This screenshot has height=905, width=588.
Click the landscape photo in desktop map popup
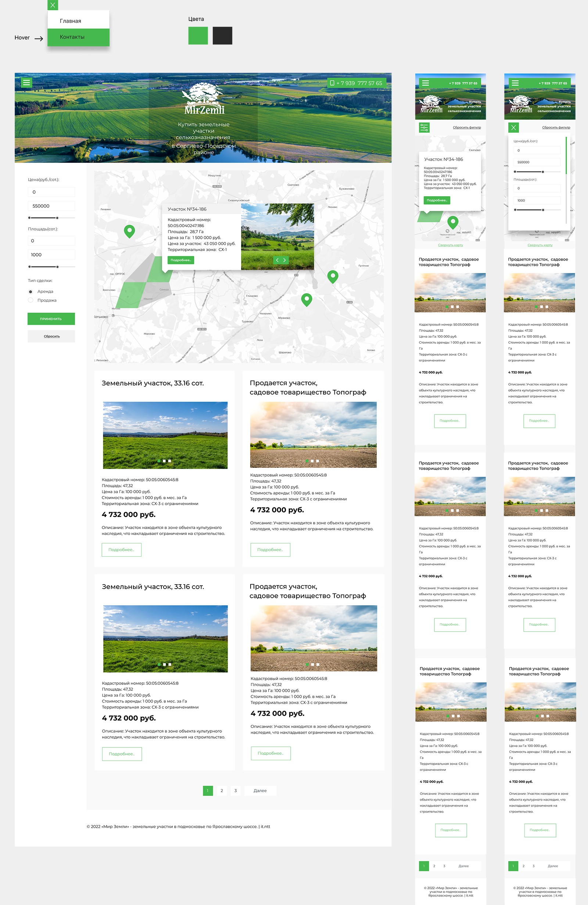277,237
